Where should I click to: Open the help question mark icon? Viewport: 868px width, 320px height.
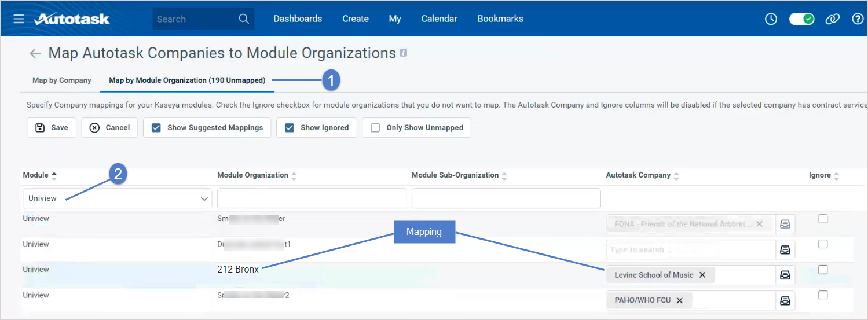pyautogui.click(x=858, y=19)
